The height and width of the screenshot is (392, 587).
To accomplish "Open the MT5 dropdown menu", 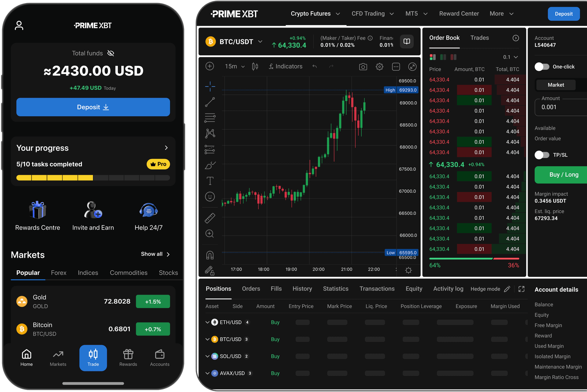I will pyautogui.click(x=416, y=14).
